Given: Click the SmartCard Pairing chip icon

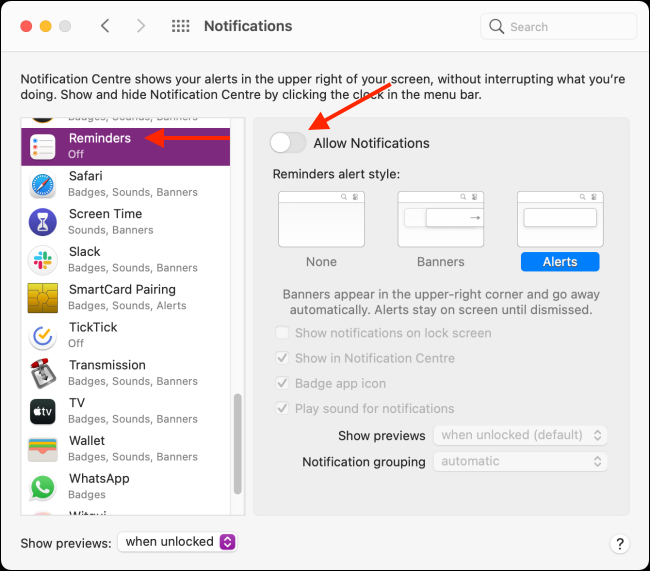Looking at the screenshot, I should click(x=42, y=298).
